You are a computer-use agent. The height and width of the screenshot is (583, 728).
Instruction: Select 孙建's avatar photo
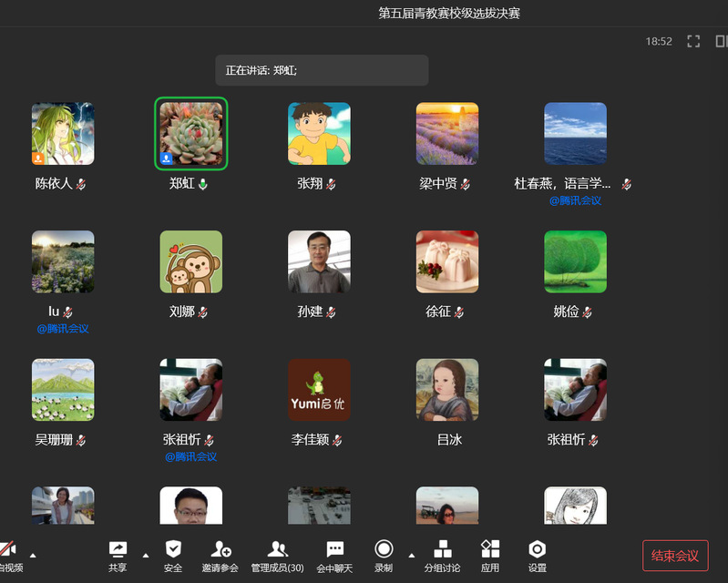(319, 261)
